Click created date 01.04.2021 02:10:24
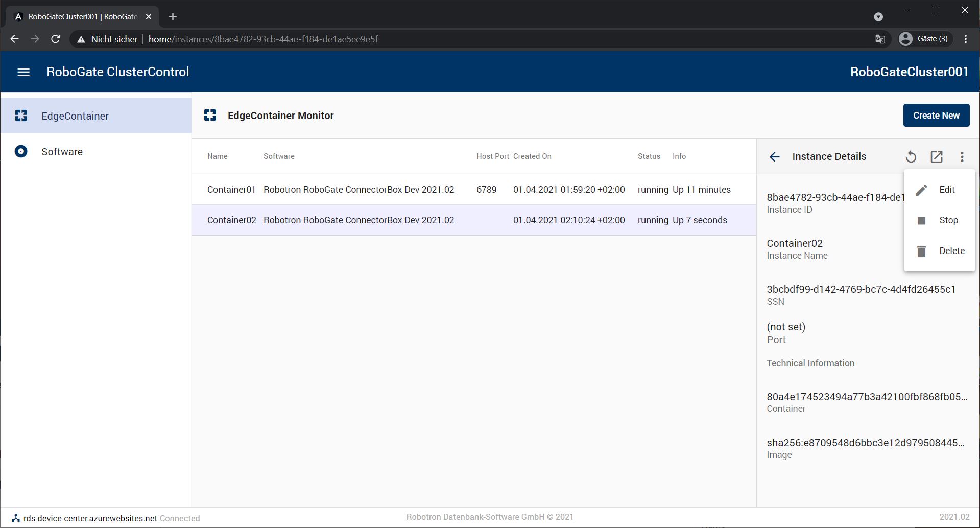 [569, 220]
